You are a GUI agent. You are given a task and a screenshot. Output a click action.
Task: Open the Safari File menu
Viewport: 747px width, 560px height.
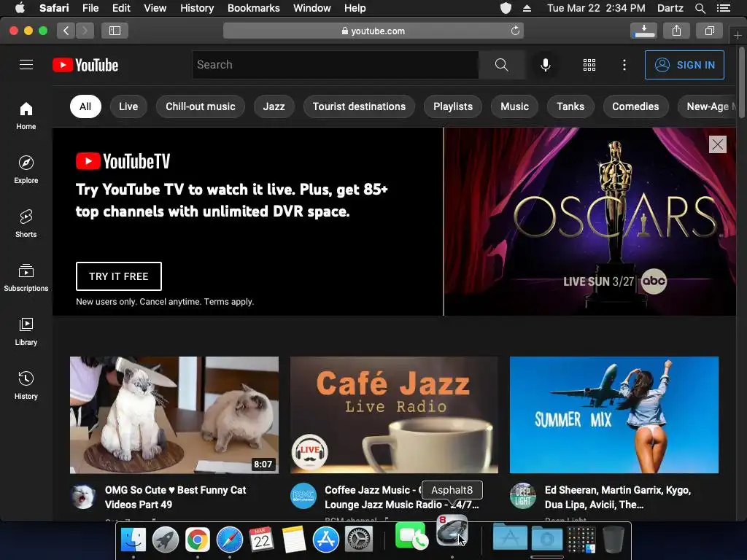90,8
